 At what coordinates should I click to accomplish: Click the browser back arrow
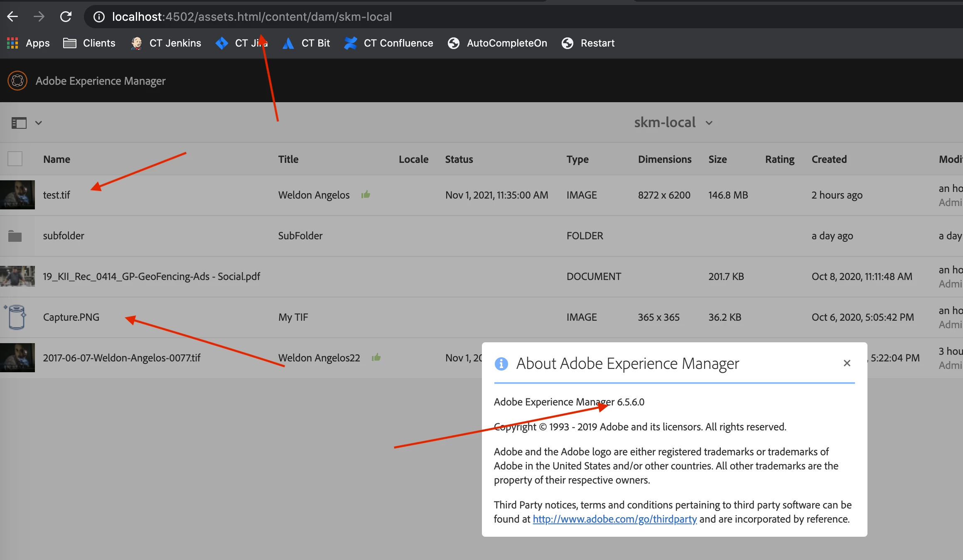point(12,17)
